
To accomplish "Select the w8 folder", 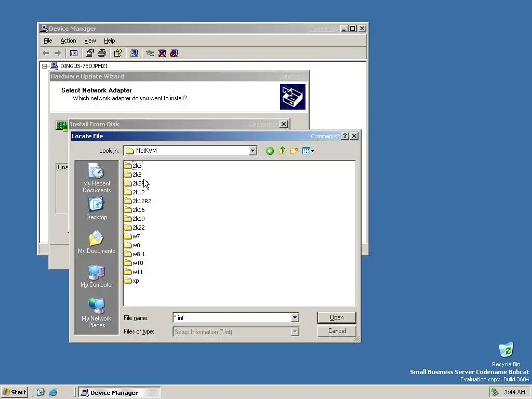I will tap(132, 245).
